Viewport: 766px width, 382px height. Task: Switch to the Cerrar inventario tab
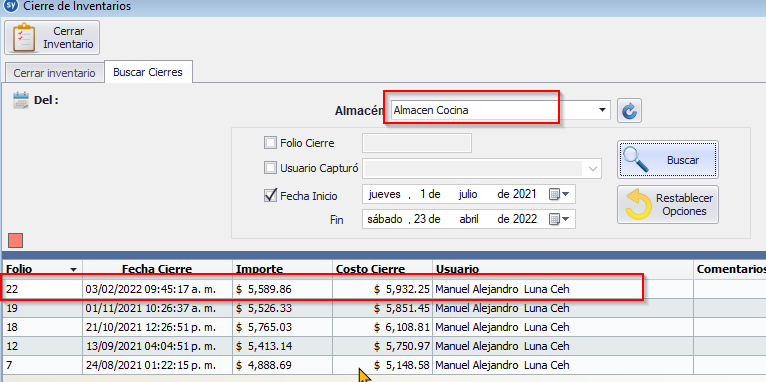coord(54,73)
